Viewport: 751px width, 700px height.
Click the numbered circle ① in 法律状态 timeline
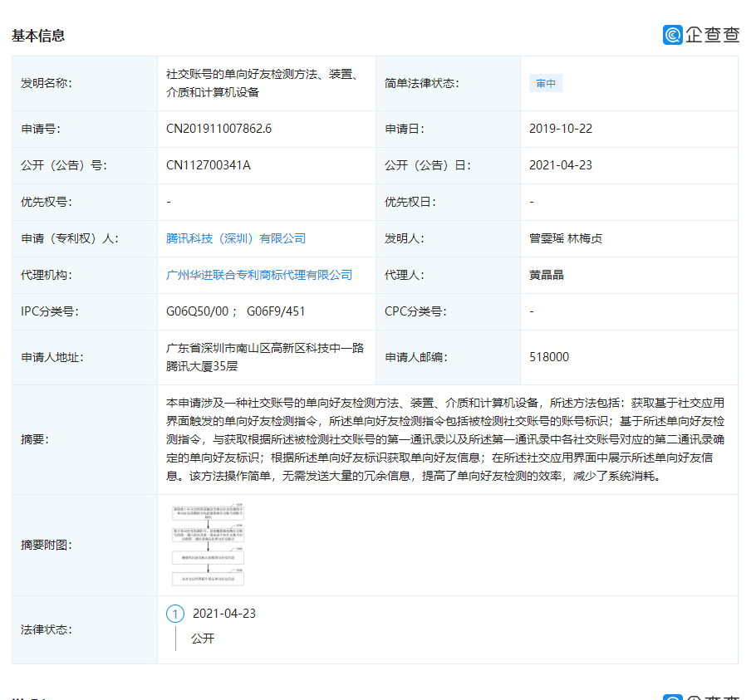tap(175, 613)
